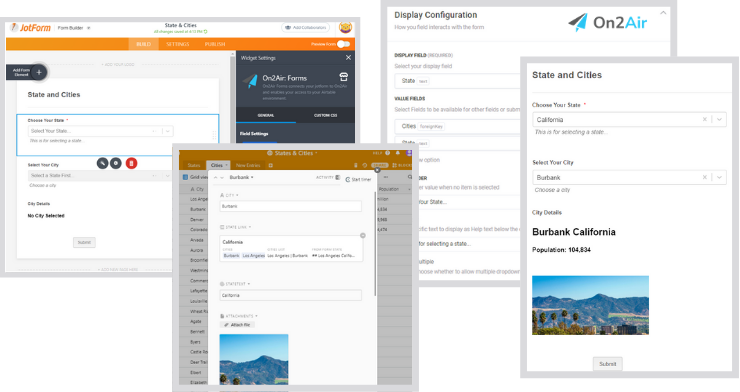Toggle the Preview Form switch
The height and width of the screenshot is (392, 740).
(344, 44)
